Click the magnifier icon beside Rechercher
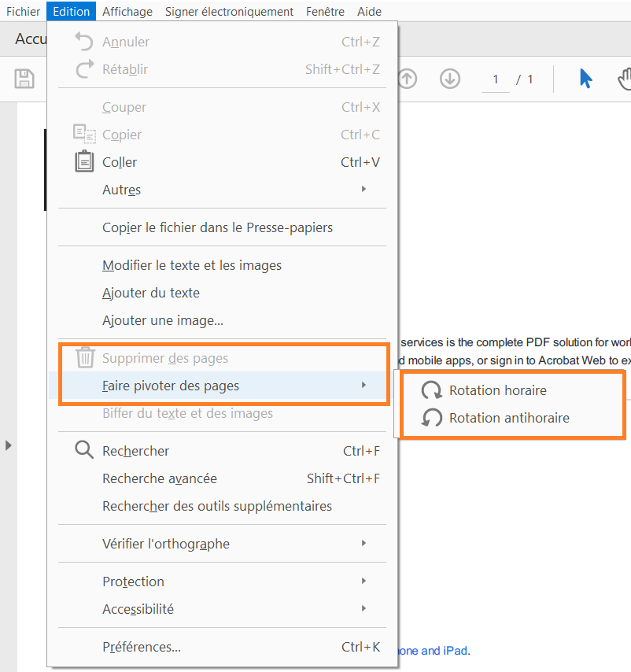Viewport: 631px width, 672px height. (x=84, y=450)
